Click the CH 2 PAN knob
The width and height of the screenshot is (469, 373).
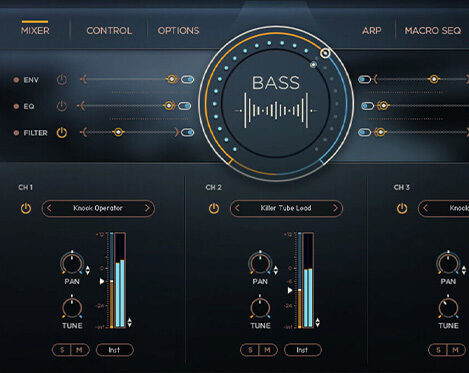pyautogui.click(x=260, y=263)
